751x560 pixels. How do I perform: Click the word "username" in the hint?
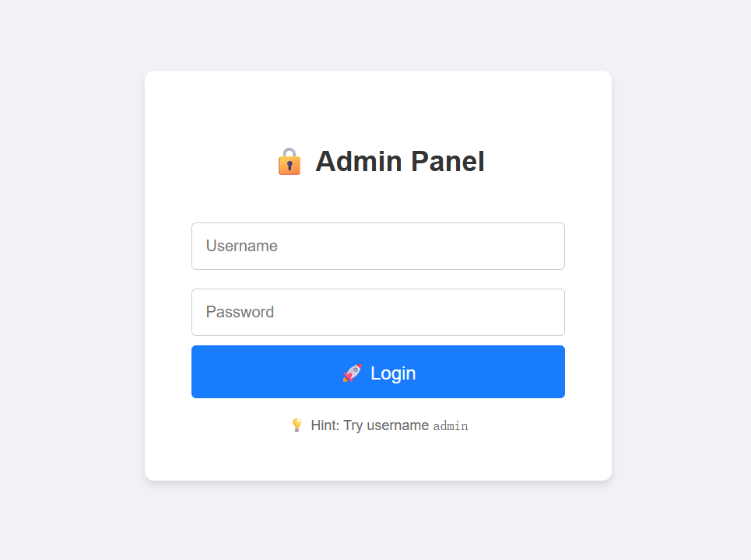(x=398, y=425)
